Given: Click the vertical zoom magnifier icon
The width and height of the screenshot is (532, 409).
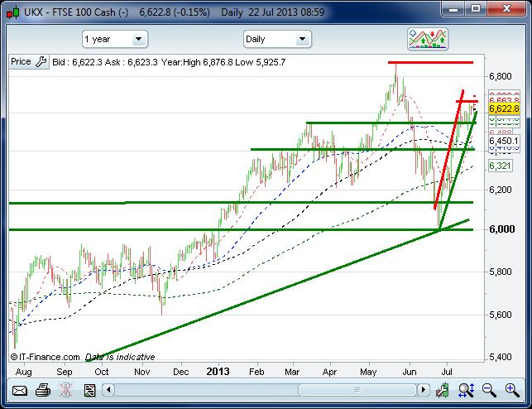Looking at the screenshot, I should [x=466, y=390].
